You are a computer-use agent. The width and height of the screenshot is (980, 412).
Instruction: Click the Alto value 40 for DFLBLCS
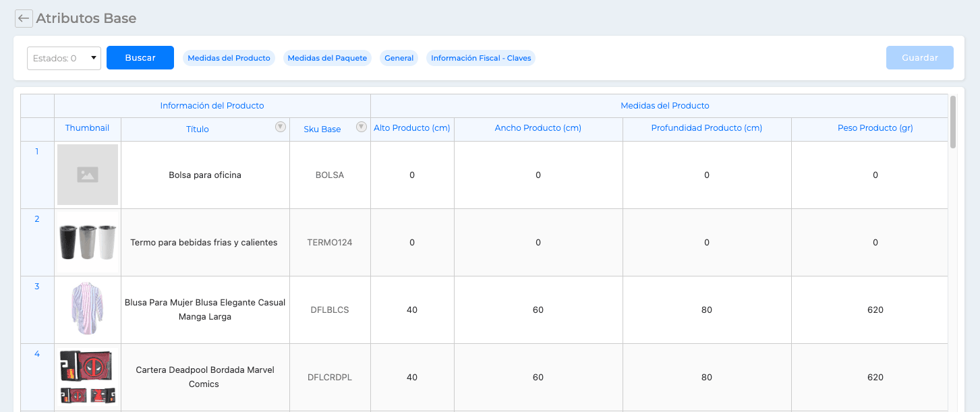coord(412,310)
